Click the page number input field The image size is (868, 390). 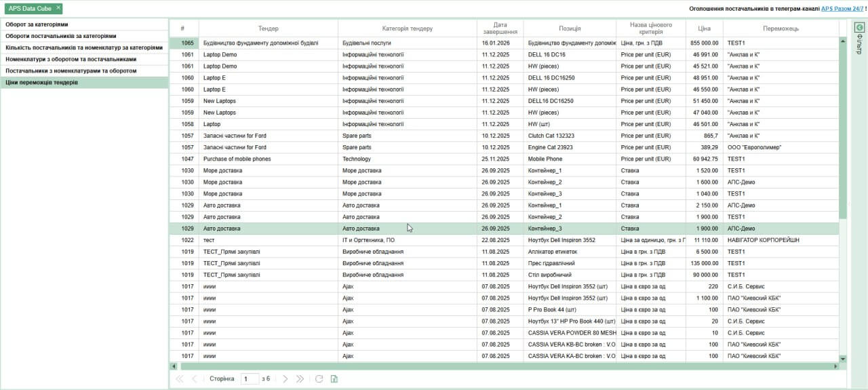pos(250,379)
